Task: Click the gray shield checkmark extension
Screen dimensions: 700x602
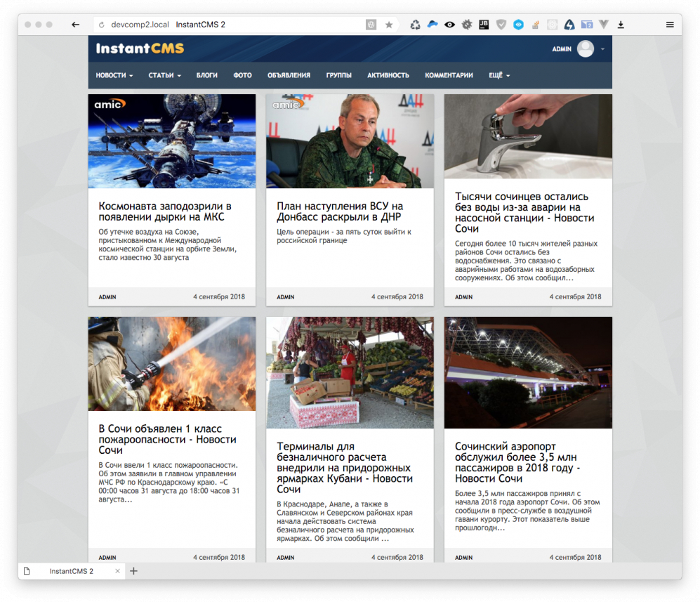Action: (x=501, y=25)
